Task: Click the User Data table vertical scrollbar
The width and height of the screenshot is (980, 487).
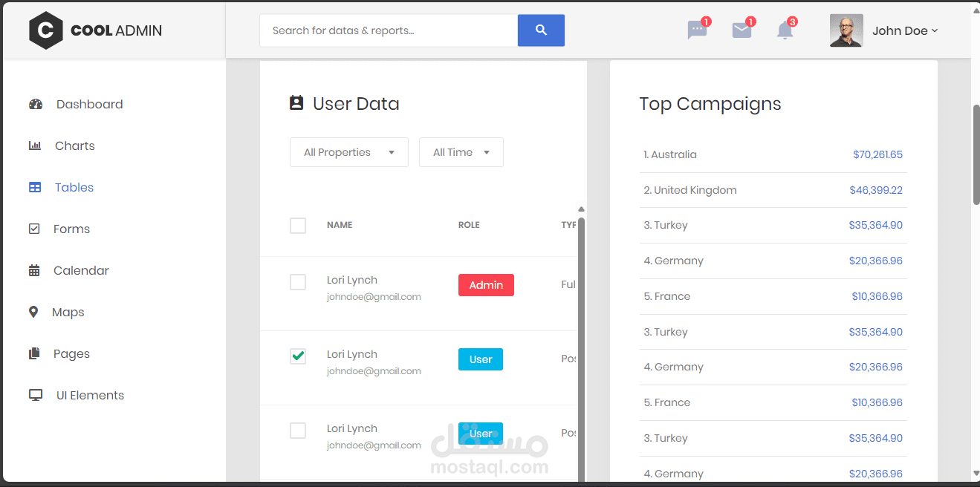Action: [581, 349]
